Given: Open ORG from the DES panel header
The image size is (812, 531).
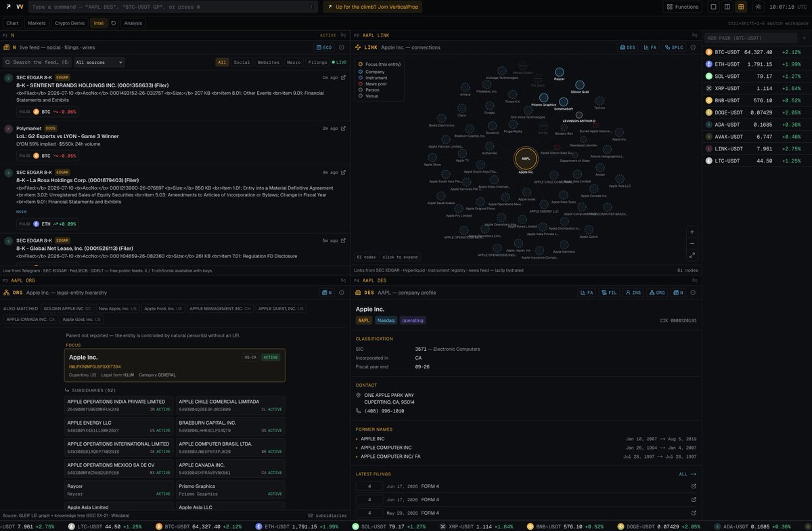Looking at the screenshot, I should click(x=657, y=293).
